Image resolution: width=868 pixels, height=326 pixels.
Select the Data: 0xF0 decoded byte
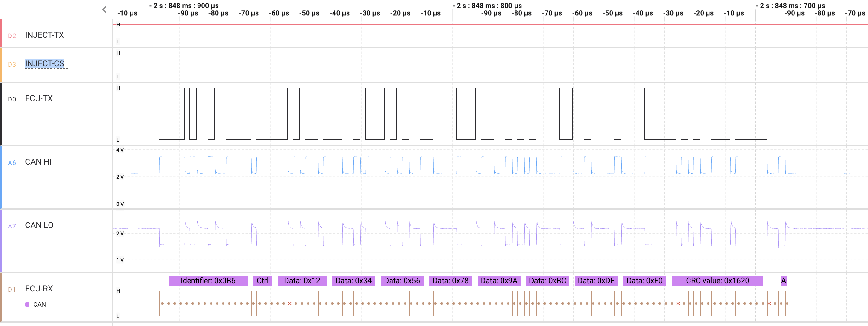[645, 280]
